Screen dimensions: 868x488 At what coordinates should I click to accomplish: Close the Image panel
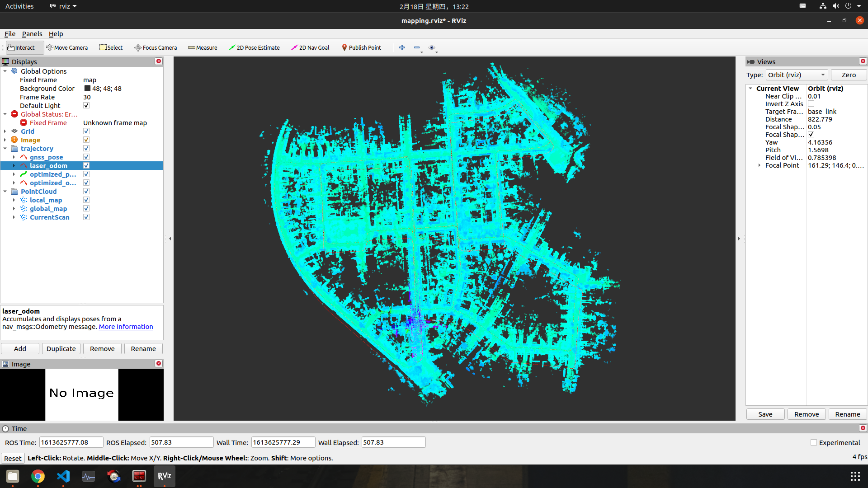point(159,364)
